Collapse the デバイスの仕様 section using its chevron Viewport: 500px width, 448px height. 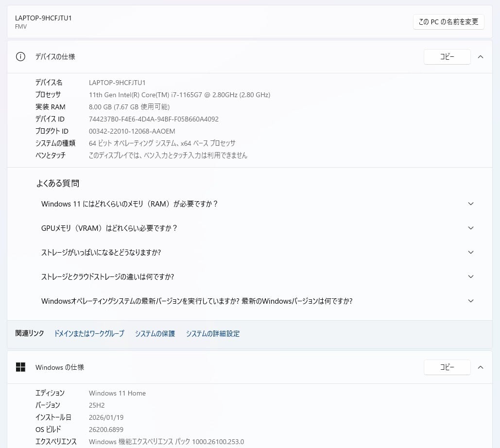(x=480, y=57)
